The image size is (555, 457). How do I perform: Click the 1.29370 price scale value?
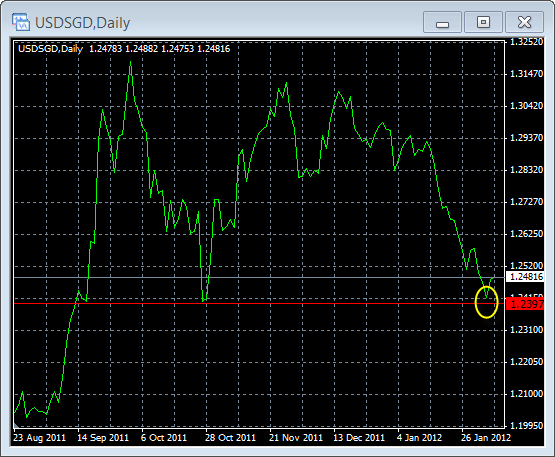pos(526,138)
